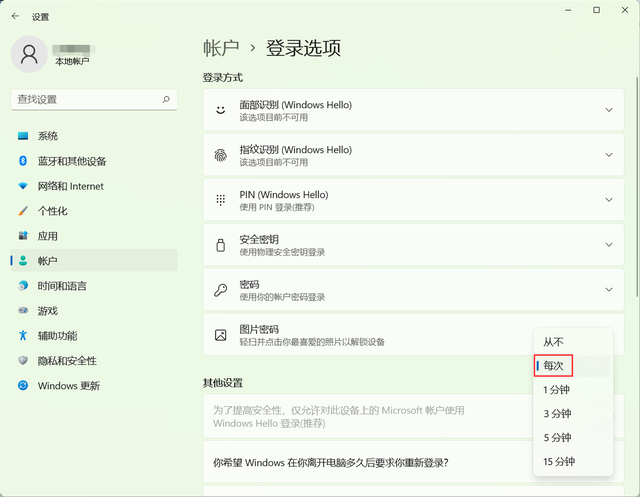640x497 pixels.
Task: Choose 15 分钟 in the dropdown list
Action: [x=573, y=462]
